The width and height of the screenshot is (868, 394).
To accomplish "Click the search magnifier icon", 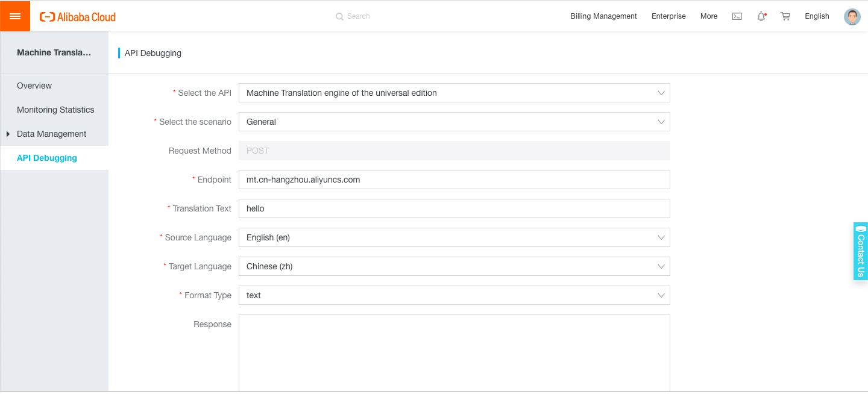I will click(339, 16).
